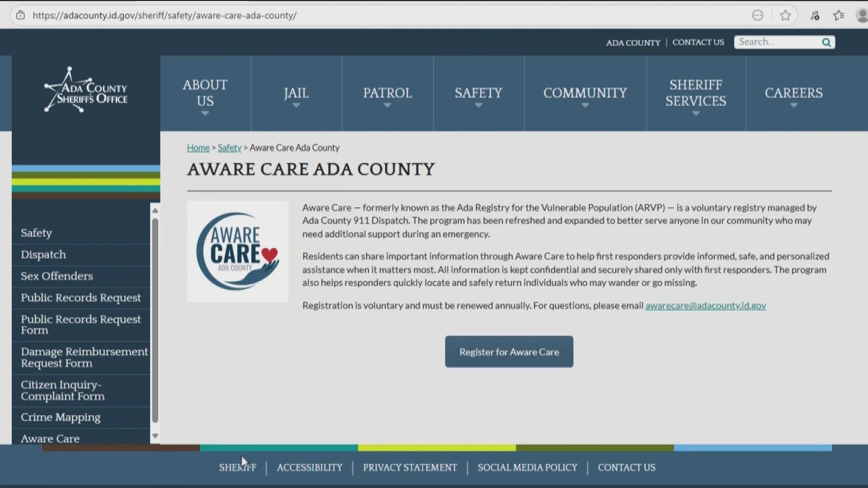Open the PATROL menu item
The image size is (868, 488).
coord(387,94)
